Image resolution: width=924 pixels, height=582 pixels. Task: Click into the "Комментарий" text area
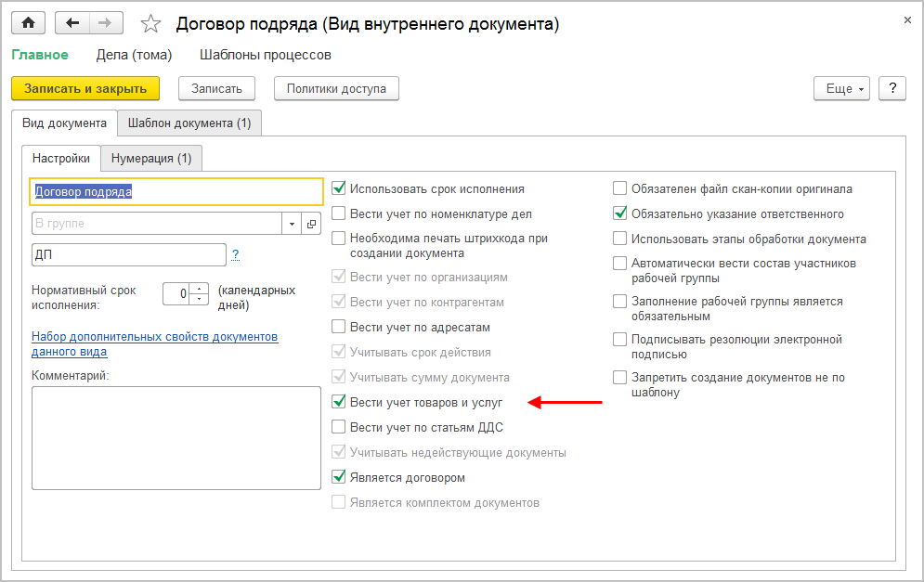click(x=176, y=437)
